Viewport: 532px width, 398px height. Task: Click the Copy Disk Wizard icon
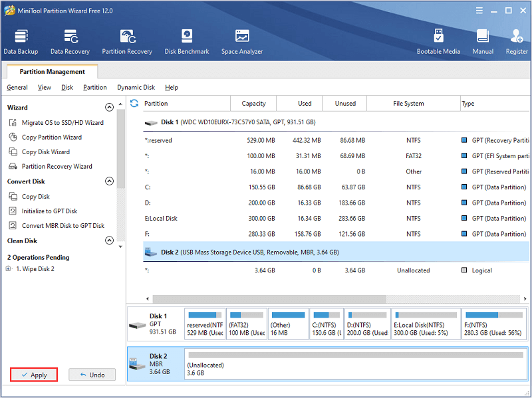13,151
